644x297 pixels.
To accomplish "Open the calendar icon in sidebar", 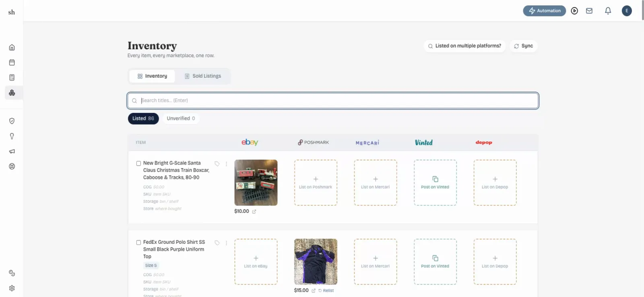I will coord(12,62).
